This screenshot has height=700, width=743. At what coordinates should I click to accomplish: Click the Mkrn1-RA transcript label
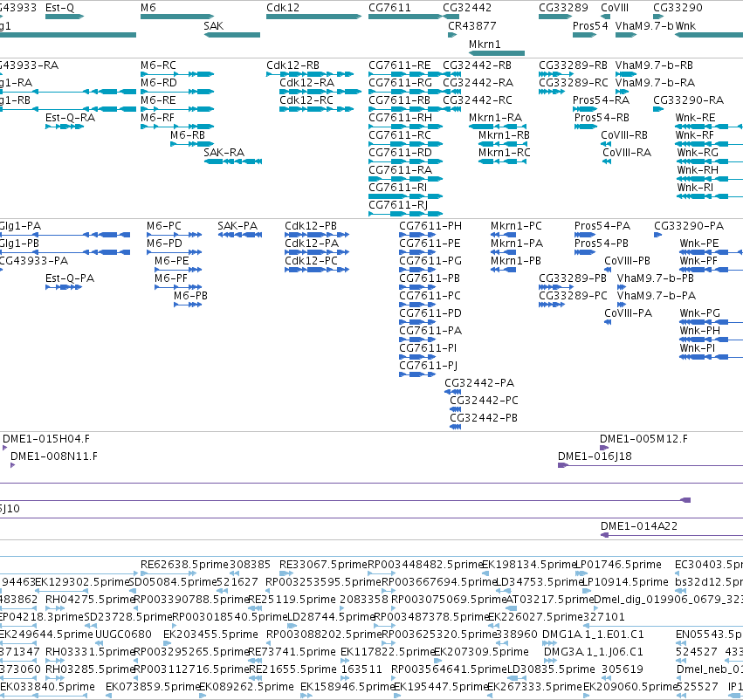[495, 118]
